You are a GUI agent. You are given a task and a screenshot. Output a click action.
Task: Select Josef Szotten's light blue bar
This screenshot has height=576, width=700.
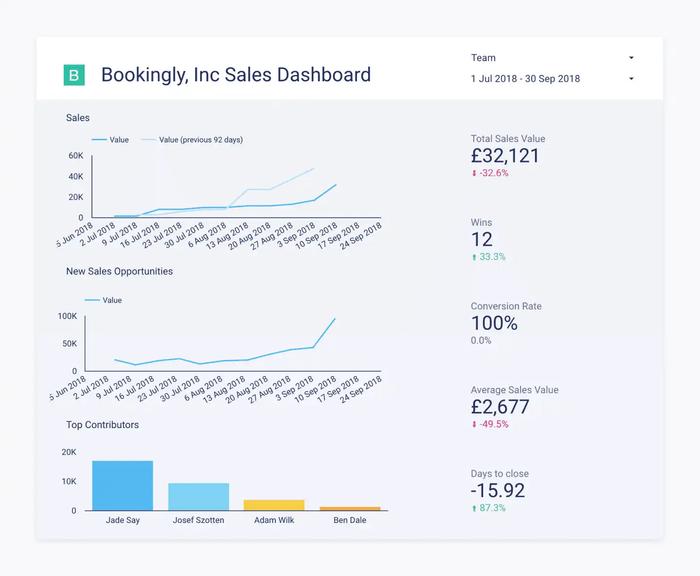(198, 496)
